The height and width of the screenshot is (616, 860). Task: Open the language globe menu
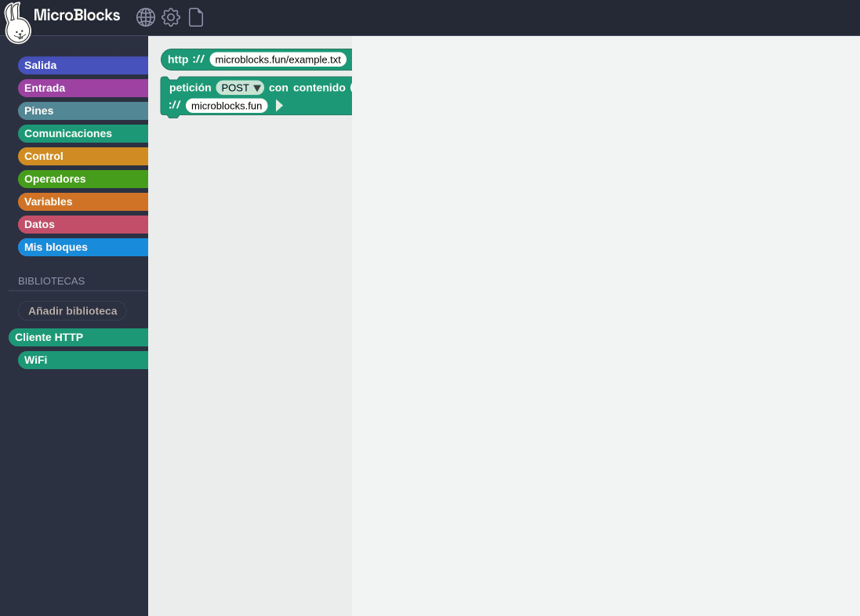click(145, 17)
